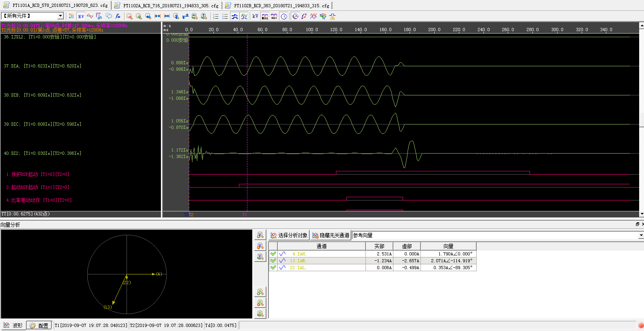Click waveform pane scroll-down arrow
644x331 pixels.
(x=642, y=214)
